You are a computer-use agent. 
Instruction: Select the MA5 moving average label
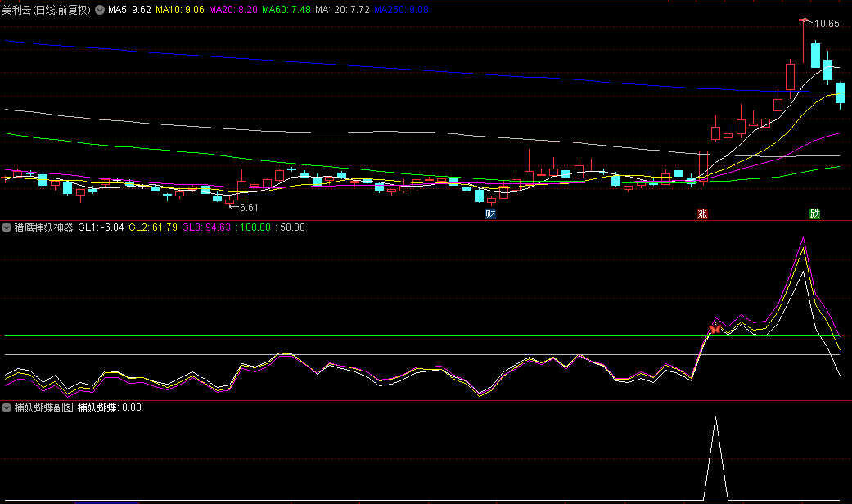(x=129, y=11)
